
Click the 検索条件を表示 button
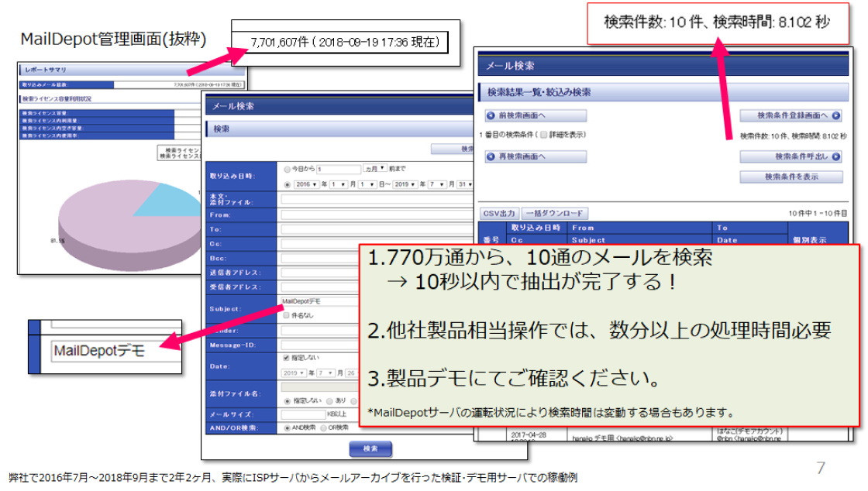click(791, 177)
